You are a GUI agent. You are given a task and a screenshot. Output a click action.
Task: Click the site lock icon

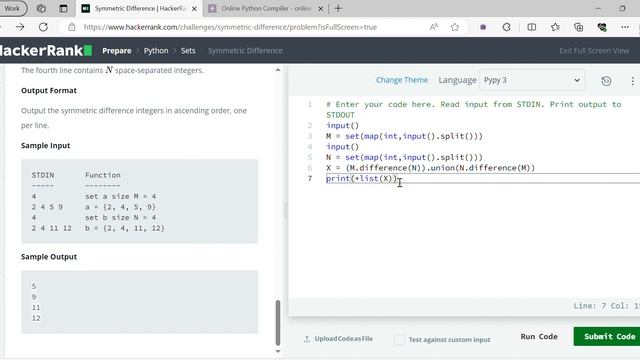tap(72, 27)
